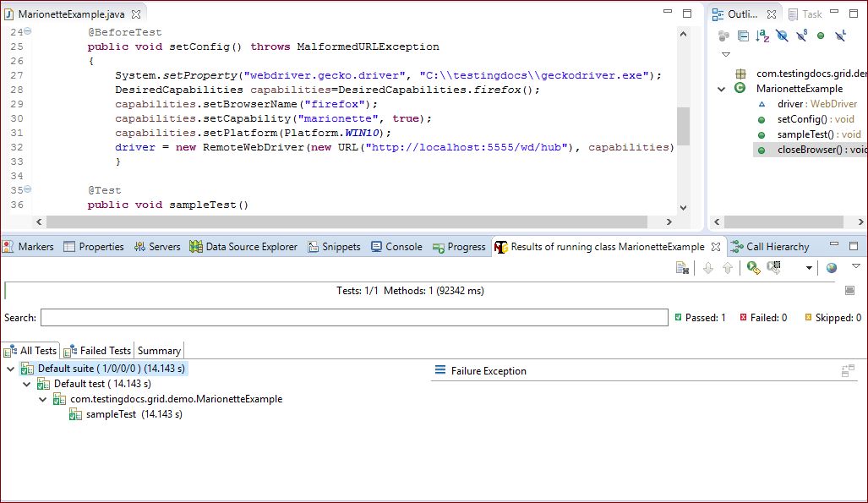Click the small gray icon beside progress bar

point(849,290)
